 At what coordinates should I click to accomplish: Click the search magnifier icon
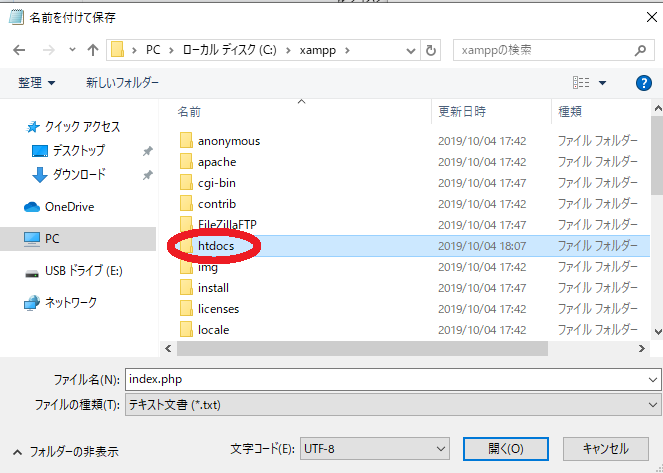(640, 50)
